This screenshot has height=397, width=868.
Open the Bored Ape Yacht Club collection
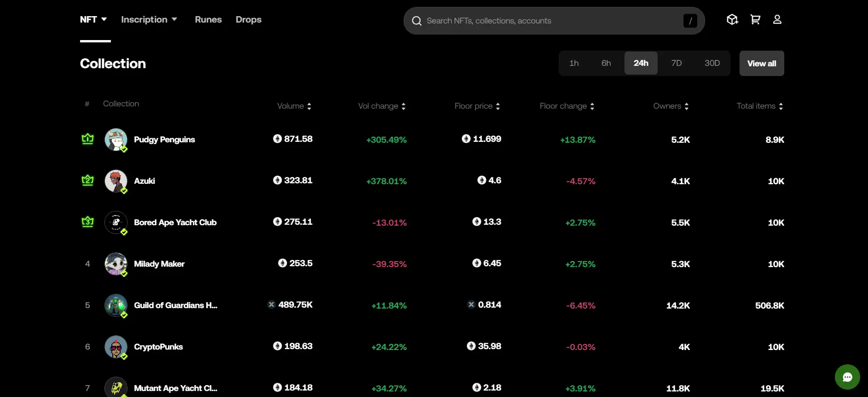click(x=175, y=222)
